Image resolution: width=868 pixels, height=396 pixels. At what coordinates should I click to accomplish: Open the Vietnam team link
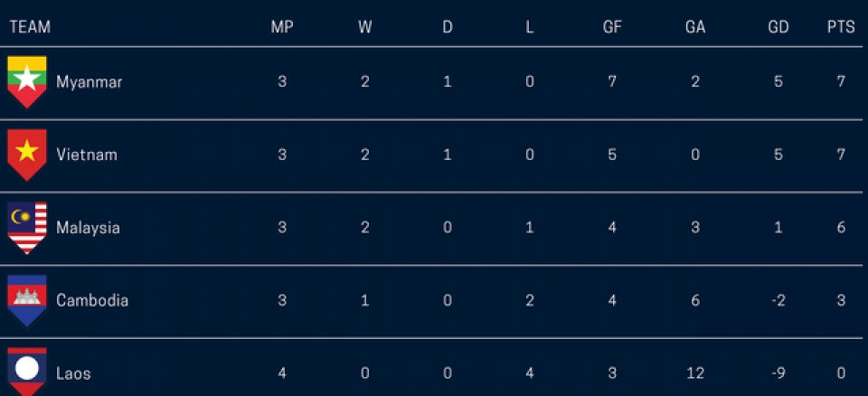click(87, 155)
